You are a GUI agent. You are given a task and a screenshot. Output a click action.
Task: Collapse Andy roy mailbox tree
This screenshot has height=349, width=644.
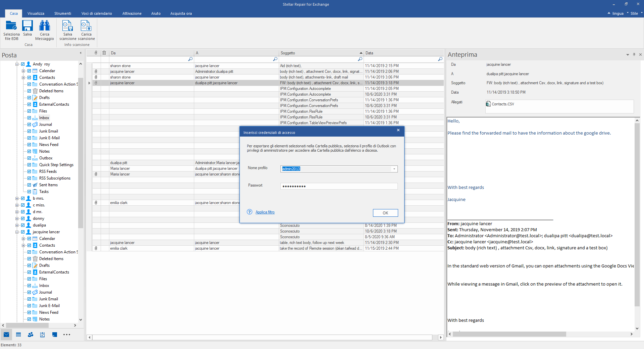tap(17, 64)
